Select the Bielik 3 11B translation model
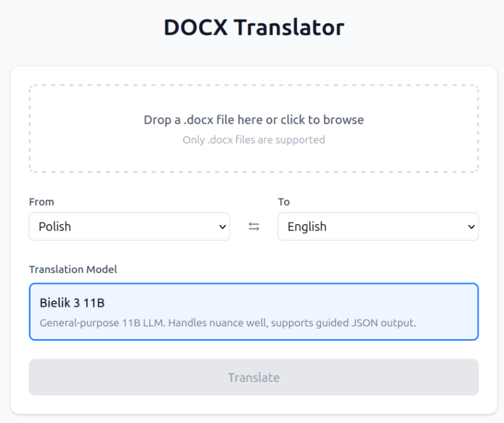 coord(253,311)
